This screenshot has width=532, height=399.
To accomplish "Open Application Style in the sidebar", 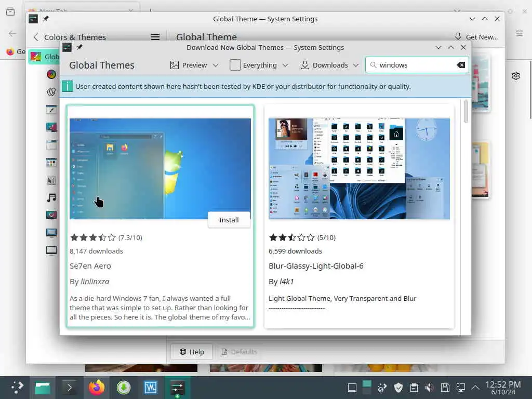I will click(x=51, y=109).
